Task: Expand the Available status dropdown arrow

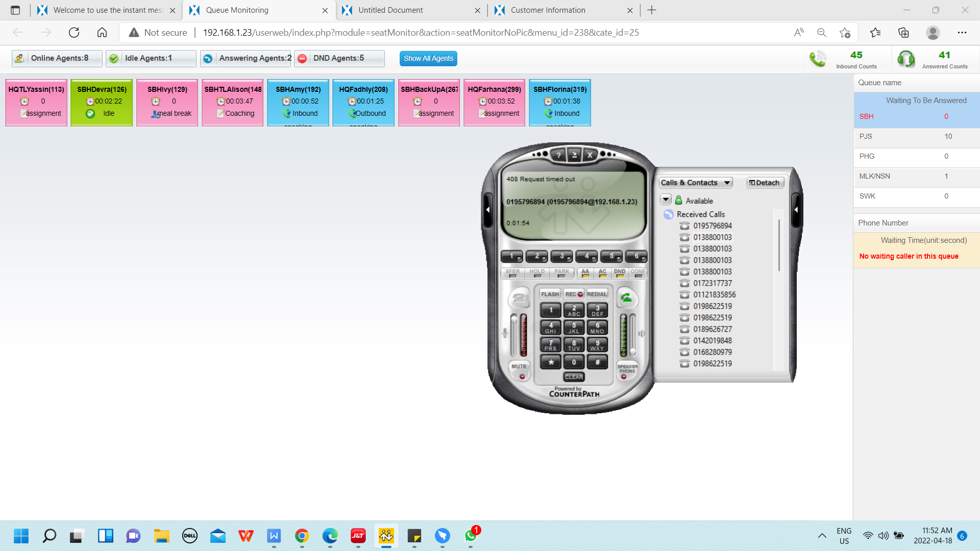Action: point(666,200)
